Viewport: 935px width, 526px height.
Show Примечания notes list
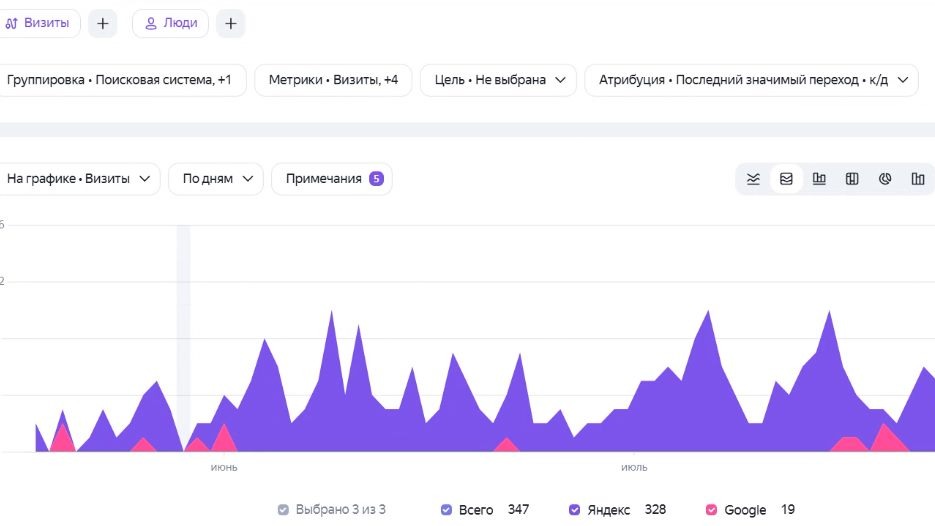[332, 179]
